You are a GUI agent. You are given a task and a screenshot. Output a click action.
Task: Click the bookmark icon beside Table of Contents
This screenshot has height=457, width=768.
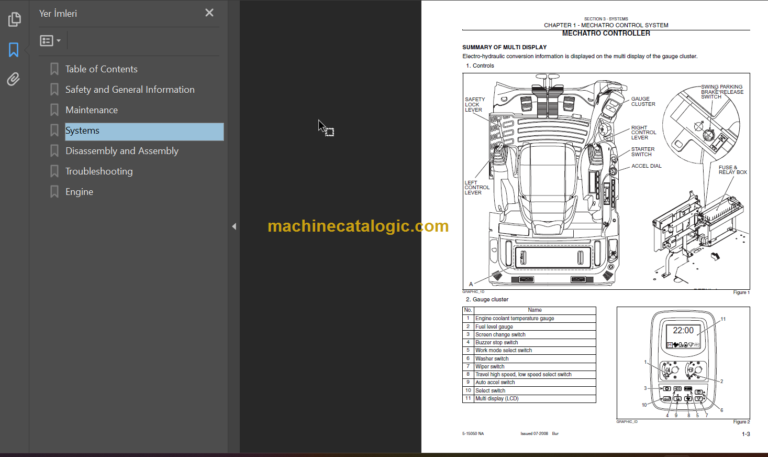pyautogui.click(x=54, y=69)
